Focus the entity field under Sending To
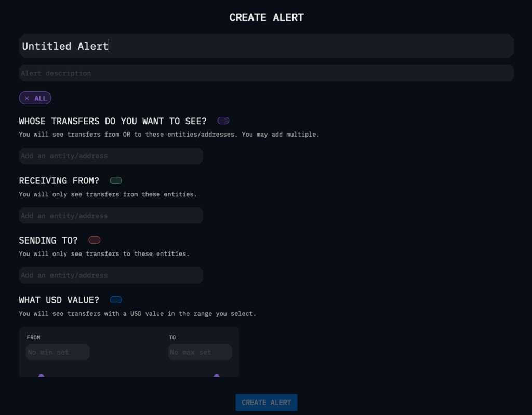532x415 pixels. click(x=111, y=275)
